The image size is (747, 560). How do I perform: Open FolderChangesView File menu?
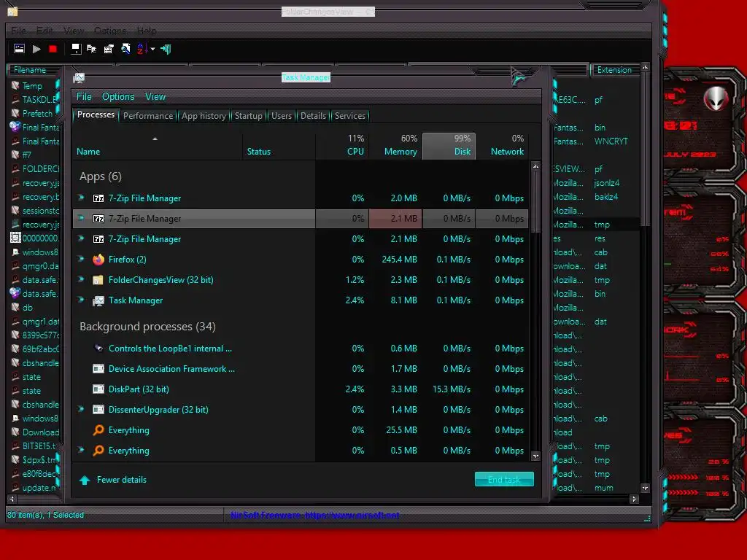tap(18, 31)
